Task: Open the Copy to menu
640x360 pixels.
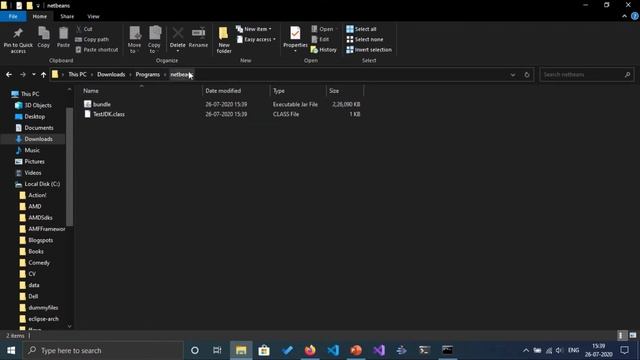Action: coord(154,40)
